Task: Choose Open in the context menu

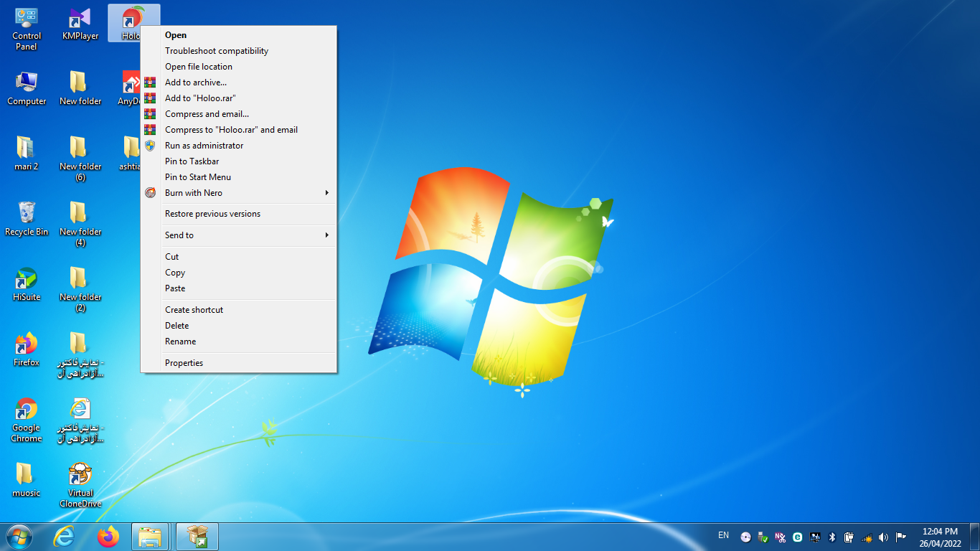Action: (x=239, y=35)
